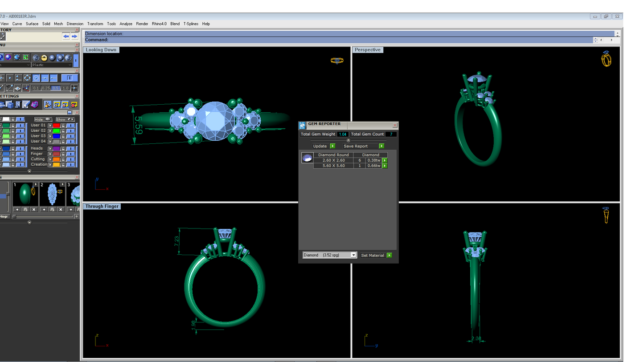Click the Command input line
This screenshot has height=362, width=644.
click(339, 40)
